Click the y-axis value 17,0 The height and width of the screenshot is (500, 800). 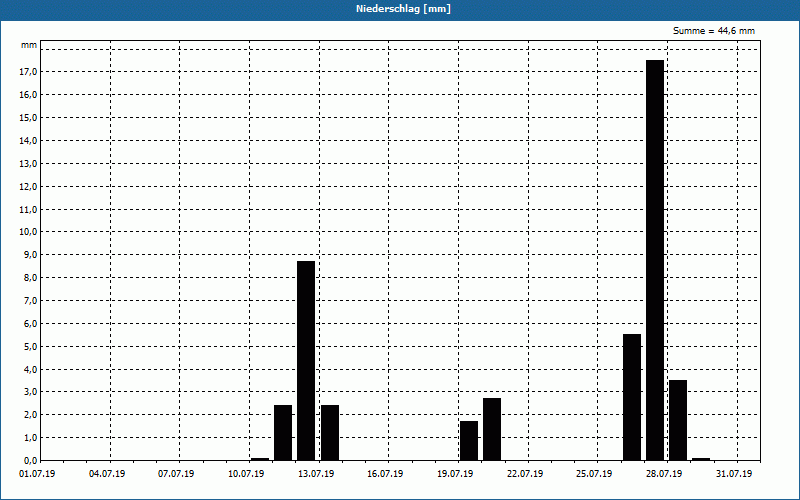28,72
